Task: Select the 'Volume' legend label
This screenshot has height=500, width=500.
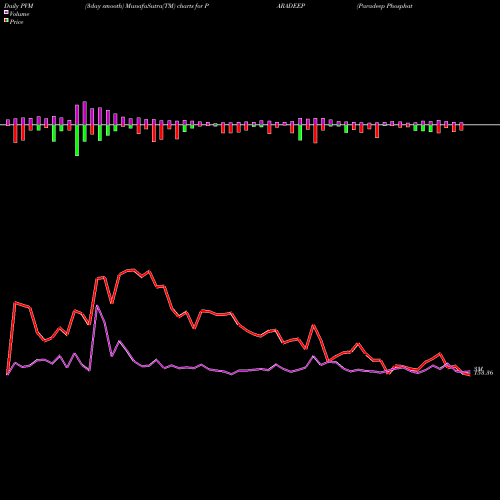Action: point(19,14)
